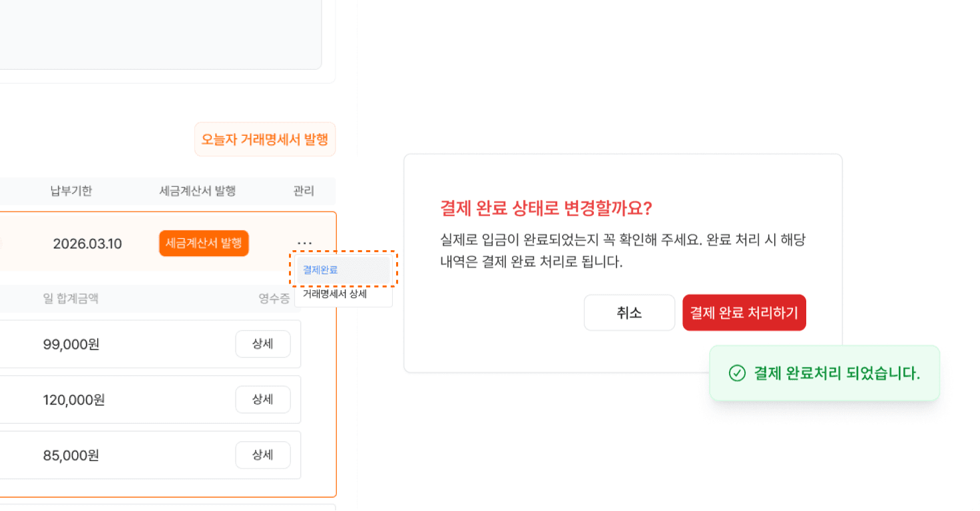Confirm with 결제 완료 처리하기 button
The height and width of the screenshot is (511, 980).
pyautogui.click(x=744, y=313)
